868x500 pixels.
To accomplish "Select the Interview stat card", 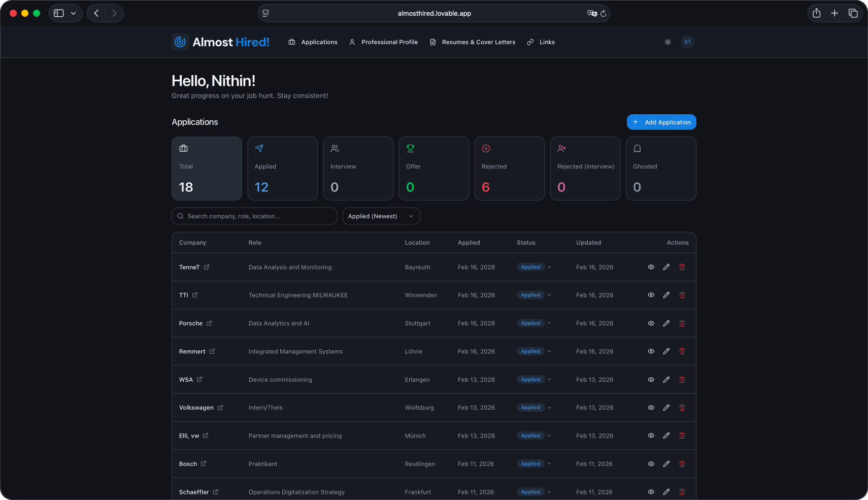I will click(x=358, y=169).
